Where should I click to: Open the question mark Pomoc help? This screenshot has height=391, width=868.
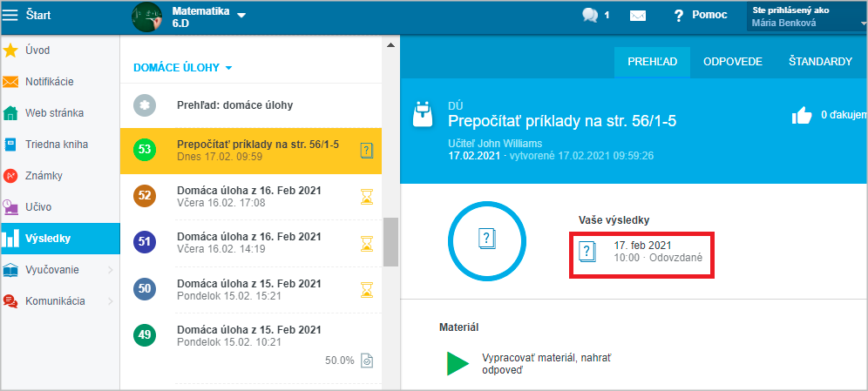679,16
